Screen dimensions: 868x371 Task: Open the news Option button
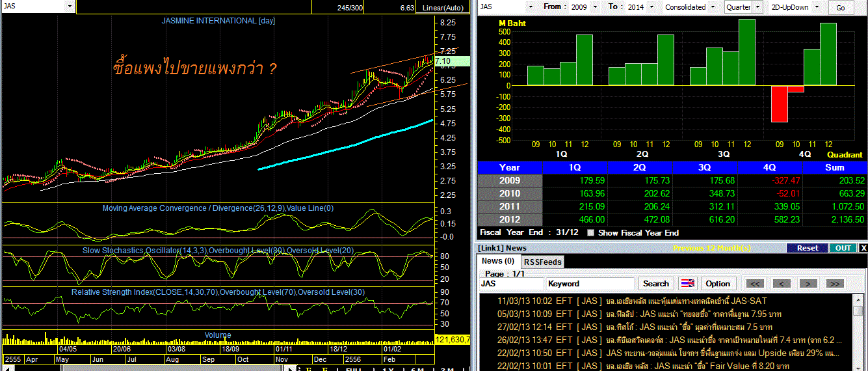point(718,283)
